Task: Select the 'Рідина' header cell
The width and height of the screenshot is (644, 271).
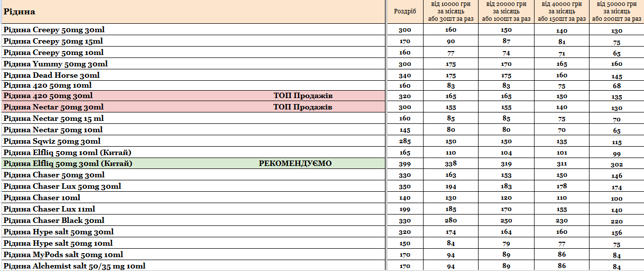Action: tap(193, 11)
